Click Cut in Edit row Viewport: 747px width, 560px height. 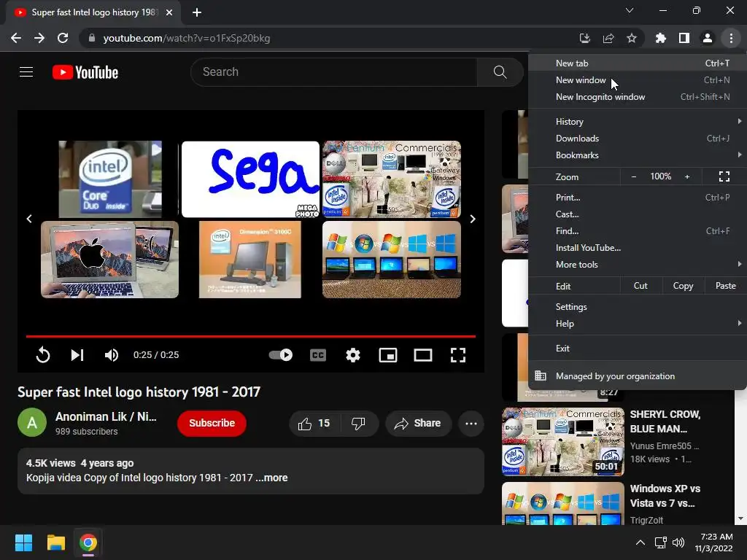click(x=640, y=286)
